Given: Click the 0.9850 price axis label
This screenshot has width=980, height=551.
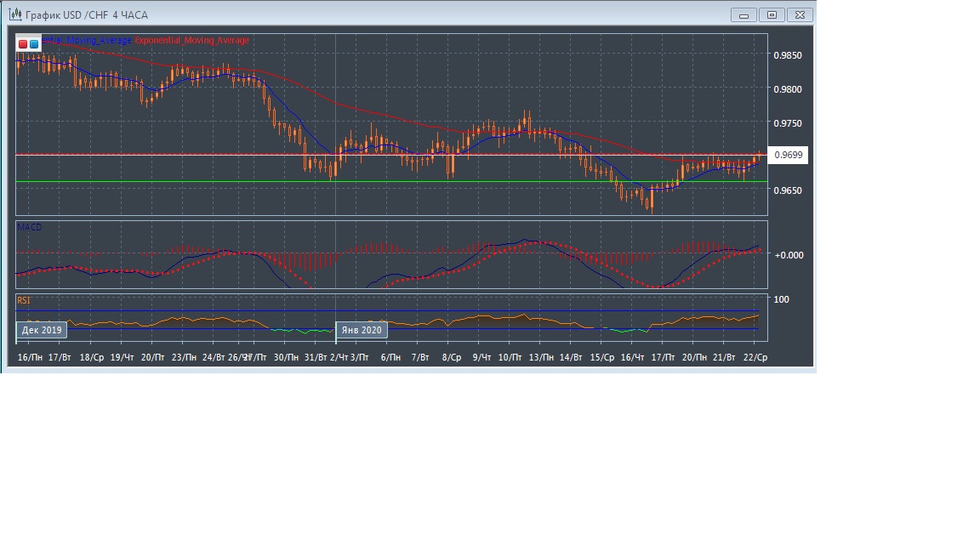Looking at the screenshot, I should click(x=787, y=55).
